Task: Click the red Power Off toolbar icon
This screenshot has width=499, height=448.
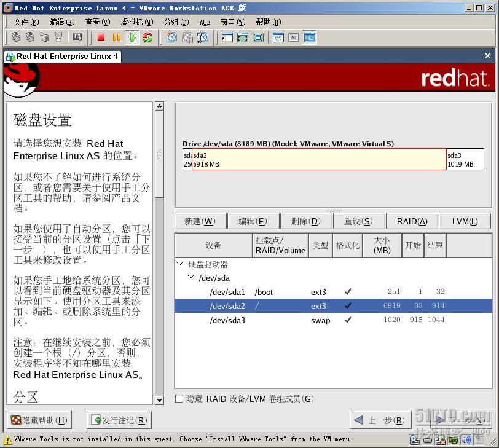Action: [x=101, y=37]
